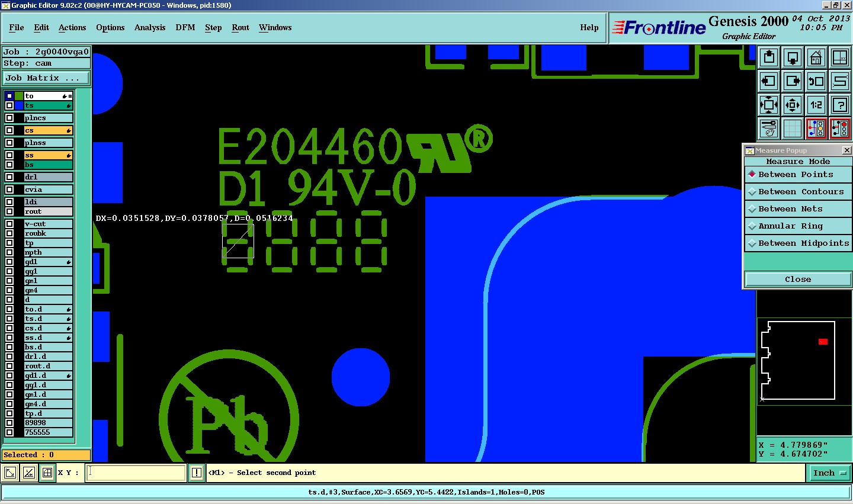Close the Measure Popup with X button
This screenshot has height=504, width=853.
846,150
